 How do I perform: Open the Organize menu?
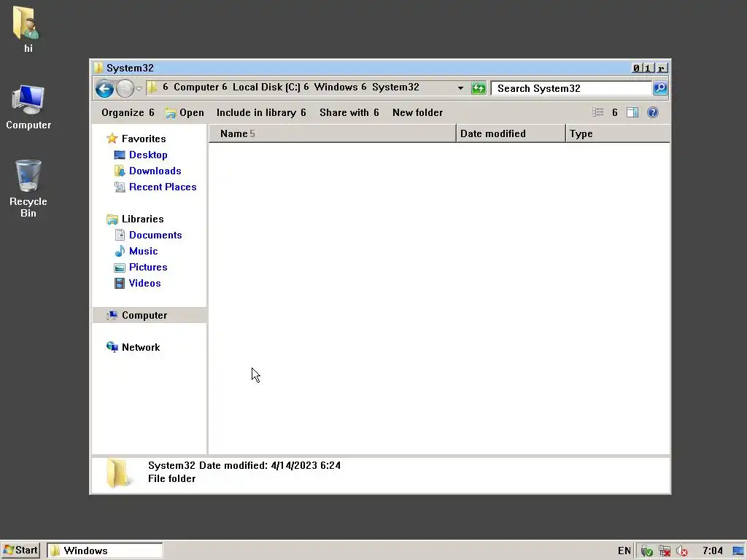pos(128,113)
